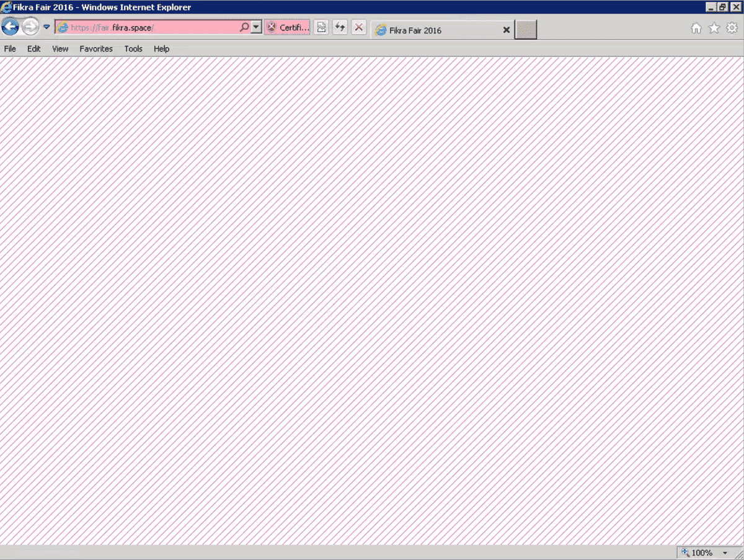Viewport: 744px width, 560px height.
Task: Click the Back navigation button
Action: pos(11,27)
